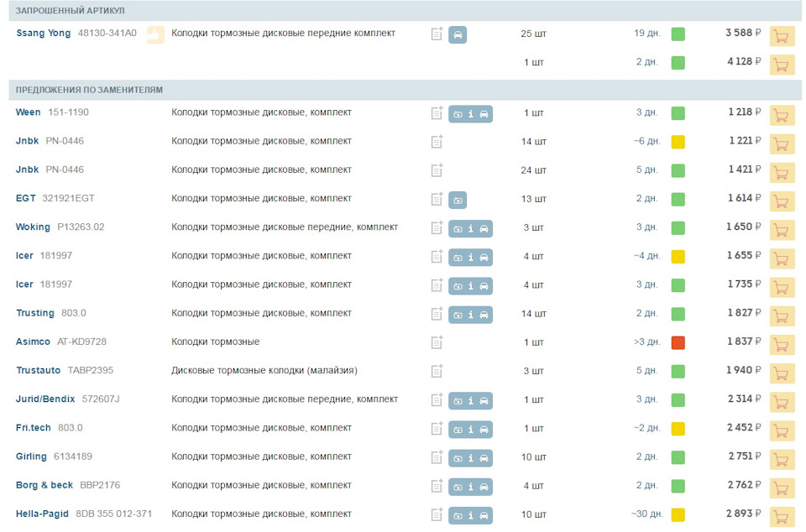Open the Girling brand link
Viewport: 806px width, 532px height.
pyautogui.click(x=31, y=456)
